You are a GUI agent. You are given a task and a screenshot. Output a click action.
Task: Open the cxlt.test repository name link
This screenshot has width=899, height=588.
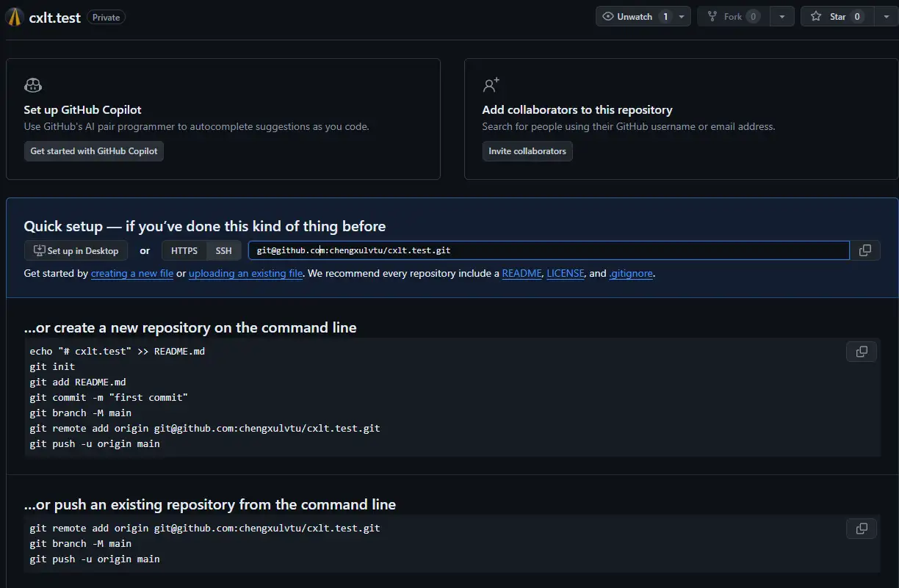54,18
